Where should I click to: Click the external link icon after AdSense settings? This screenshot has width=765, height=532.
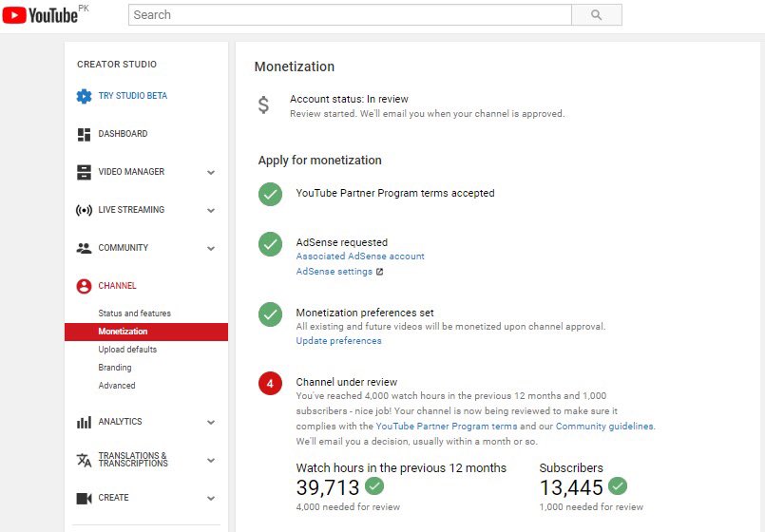[379, 272]
